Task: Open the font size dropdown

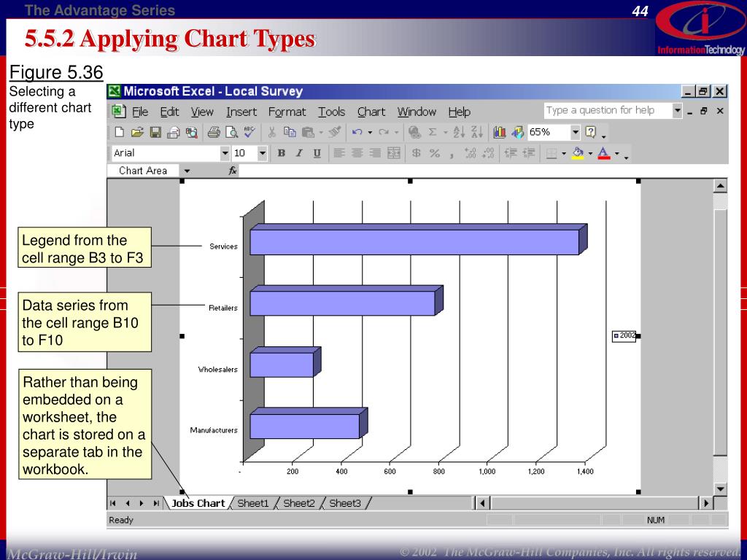Action: pos(262,153)
